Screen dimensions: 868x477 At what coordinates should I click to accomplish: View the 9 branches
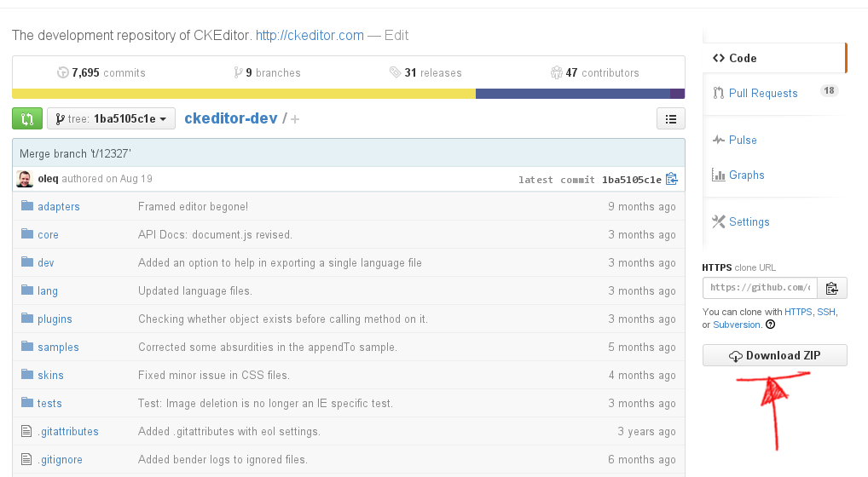click(268, 72)
